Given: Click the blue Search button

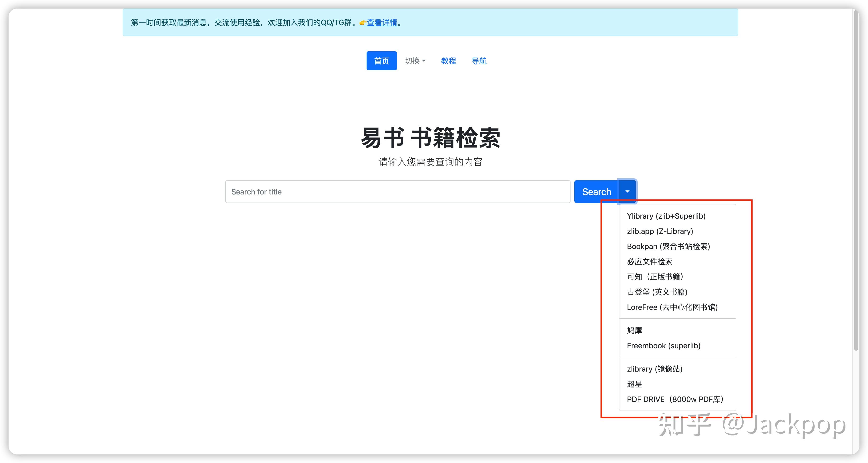Looking at the screenshot, I should pos(596,191).
